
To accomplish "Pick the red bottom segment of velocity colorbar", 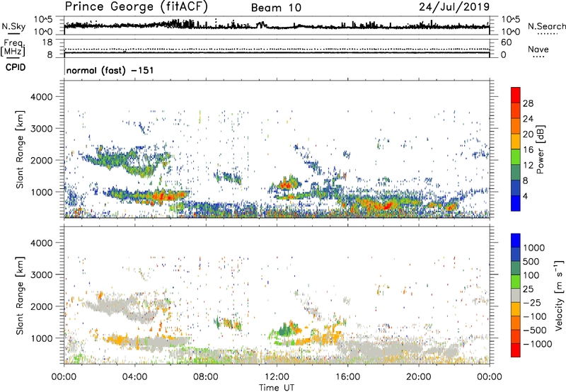I will click(516, 350).
